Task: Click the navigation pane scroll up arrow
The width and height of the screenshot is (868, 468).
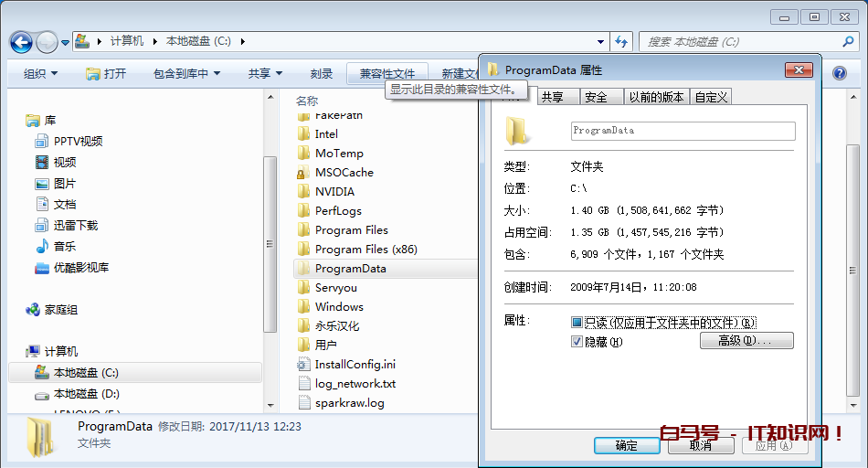Action: pos(270,98)
